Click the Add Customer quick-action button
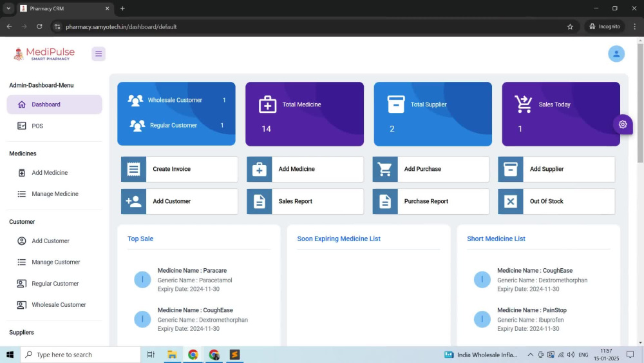 pos(180,201)
